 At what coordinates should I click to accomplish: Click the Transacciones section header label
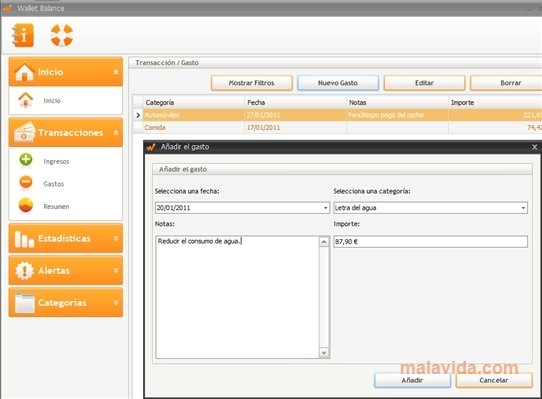(71, 132)
